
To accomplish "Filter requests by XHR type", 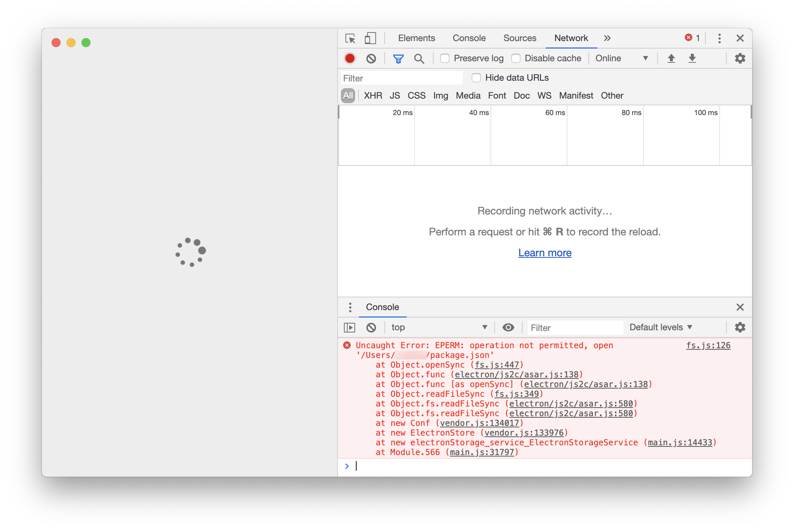I will (372, 96).
